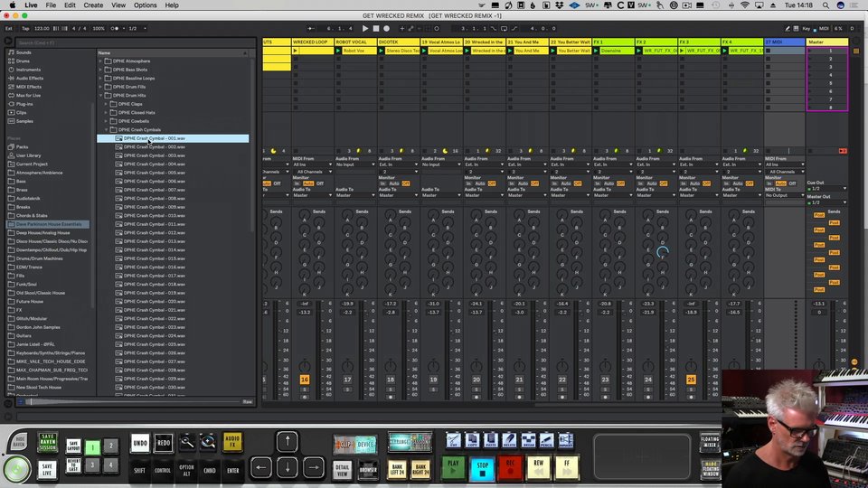868x488 pixels.
Task: Click the Delete icon in Raven bar
Action: 509,441
